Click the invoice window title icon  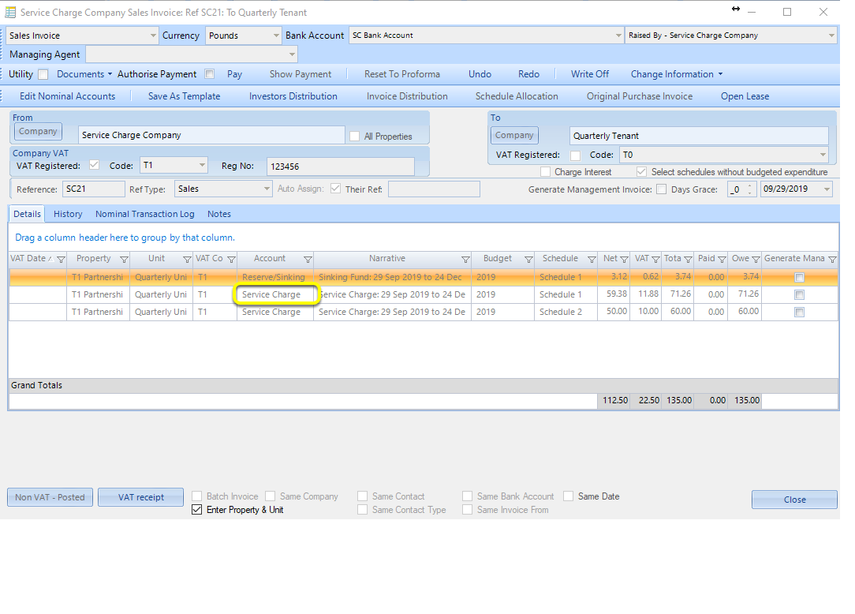[10, 11]
